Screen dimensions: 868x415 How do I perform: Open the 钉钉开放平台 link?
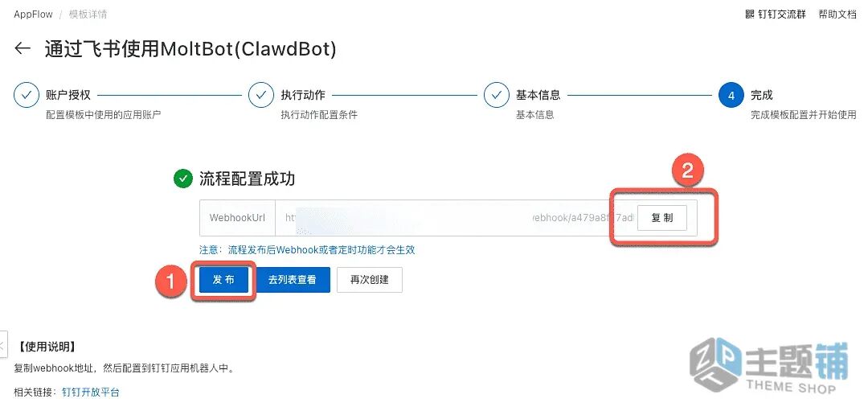point(91,392)
